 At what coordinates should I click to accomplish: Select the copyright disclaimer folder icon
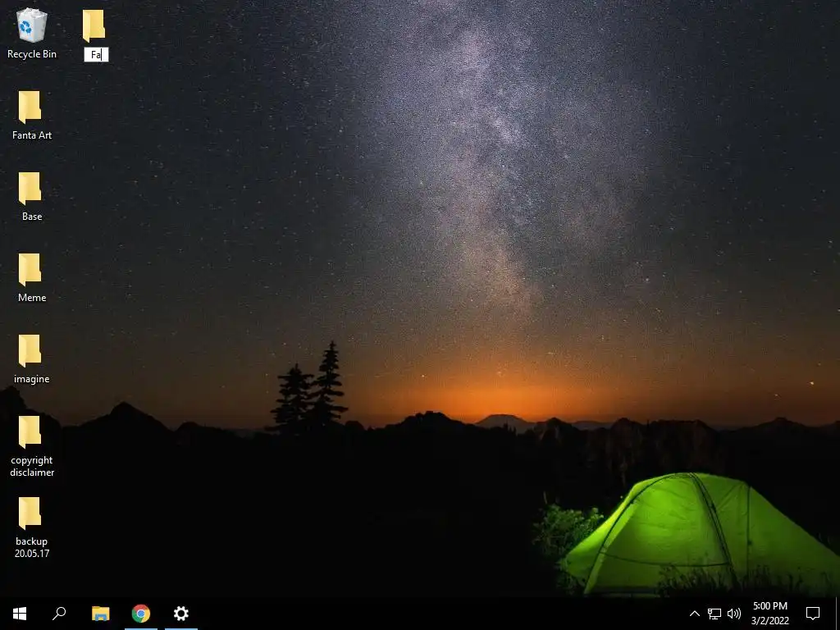(30, 432)
